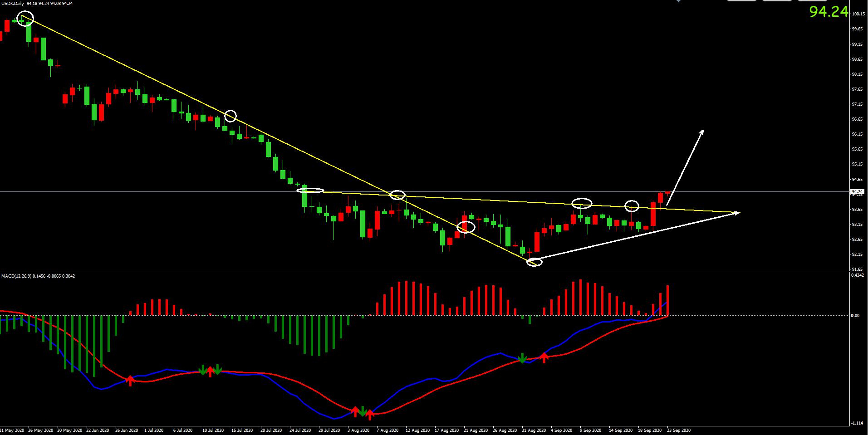Click the current price tag on the price axis
This screenshot has width=868, height=435.
[857, 192]
